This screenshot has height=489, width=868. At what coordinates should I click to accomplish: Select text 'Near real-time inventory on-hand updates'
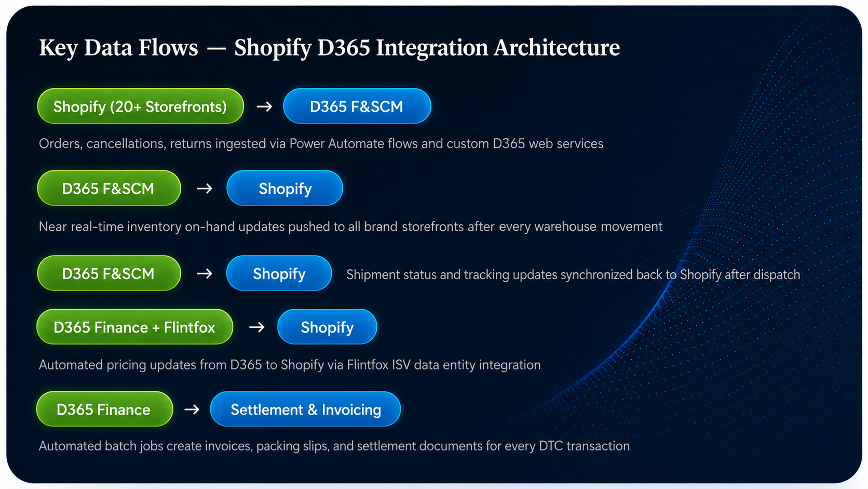point(161,227)
